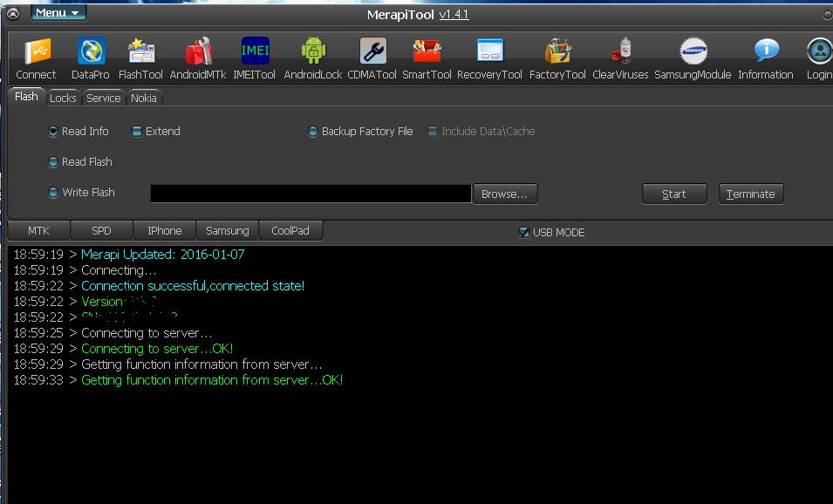Open the FlashTool icon

(x=141, y=51)
